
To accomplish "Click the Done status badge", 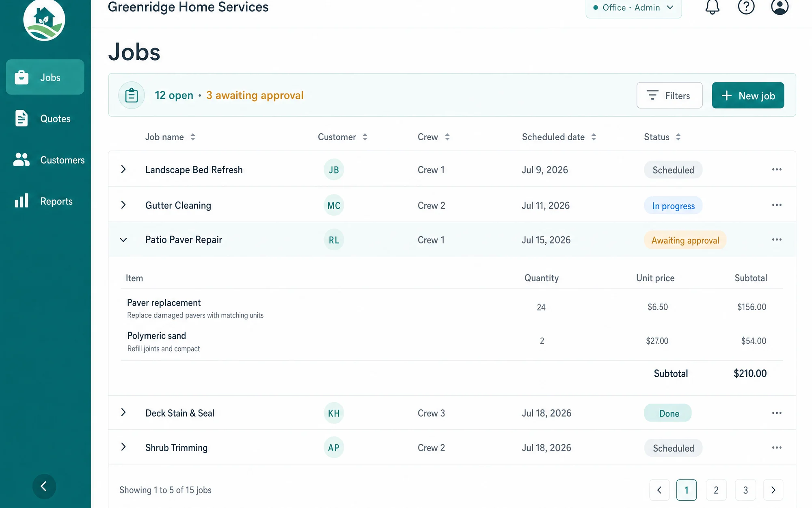I will (x=667, y=413).
